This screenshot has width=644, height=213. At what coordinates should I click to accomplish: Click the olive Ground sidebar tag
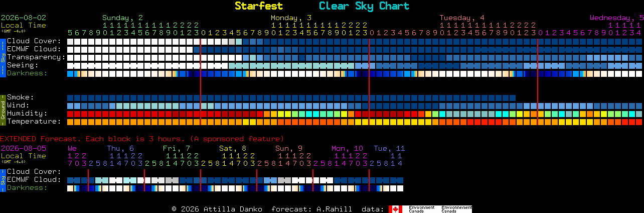[3, 110]
